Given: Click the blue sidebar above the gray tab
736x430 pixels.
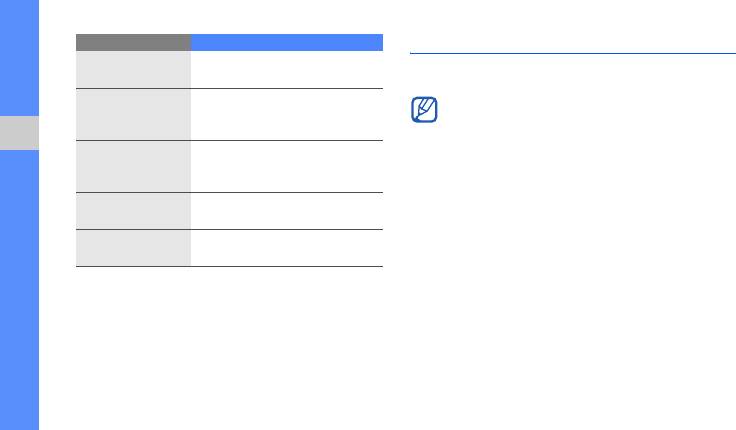Looking at the screenshot, I should coord(19,58).
